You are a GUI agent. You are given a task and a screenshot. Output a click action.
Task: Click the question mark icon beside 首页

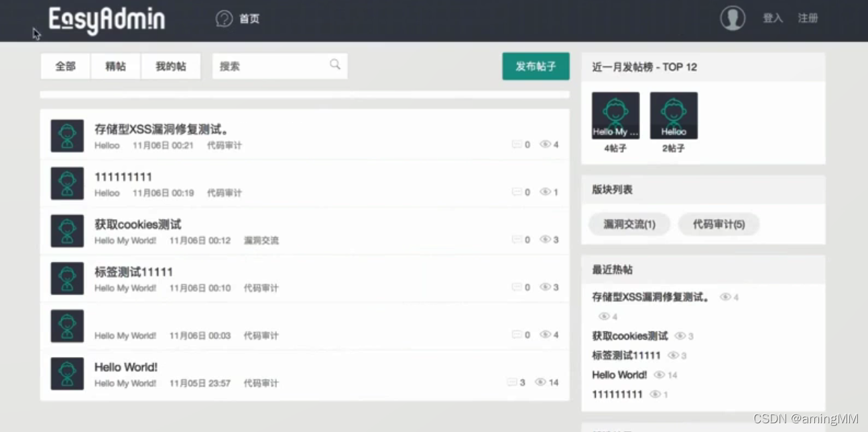tap(224, 18)
